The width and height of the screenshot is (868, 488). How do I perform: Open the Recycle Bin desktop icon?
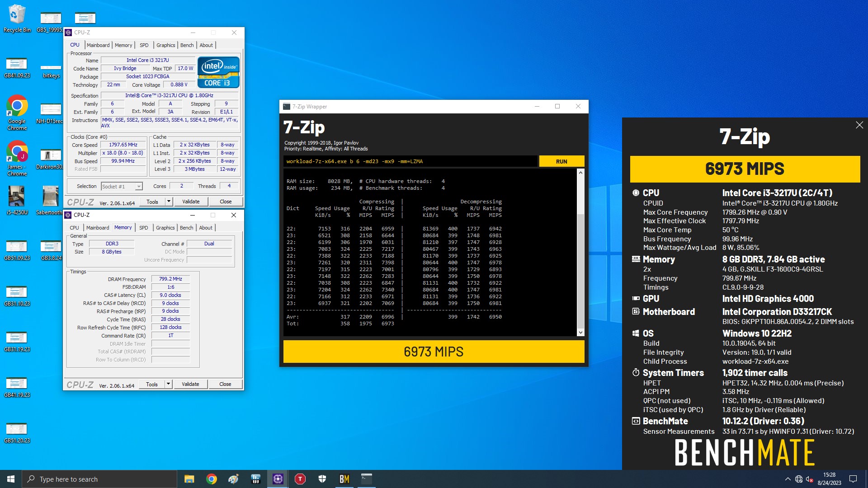coord(17,18)
